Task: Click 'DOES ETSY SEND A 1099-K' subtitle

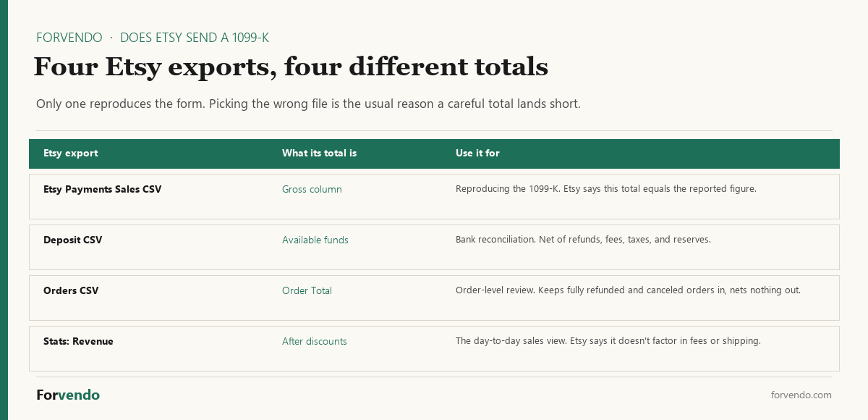Action: [195, 38]
